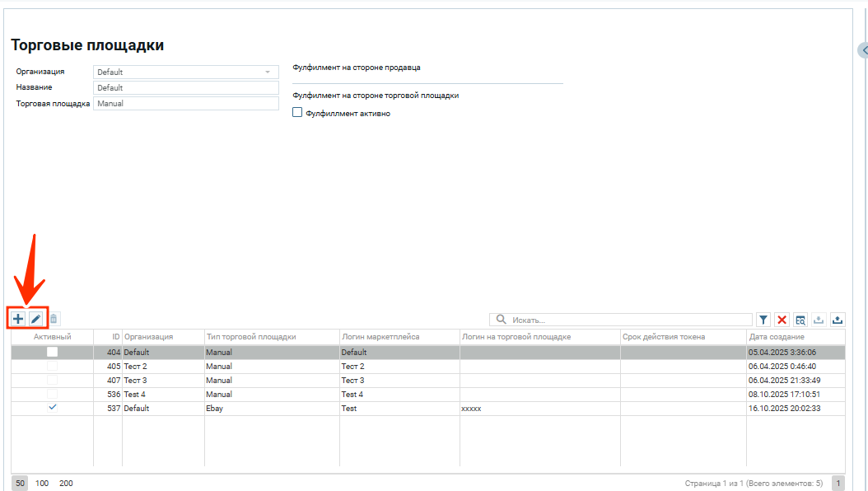Click the Название input field

(186, 87)
